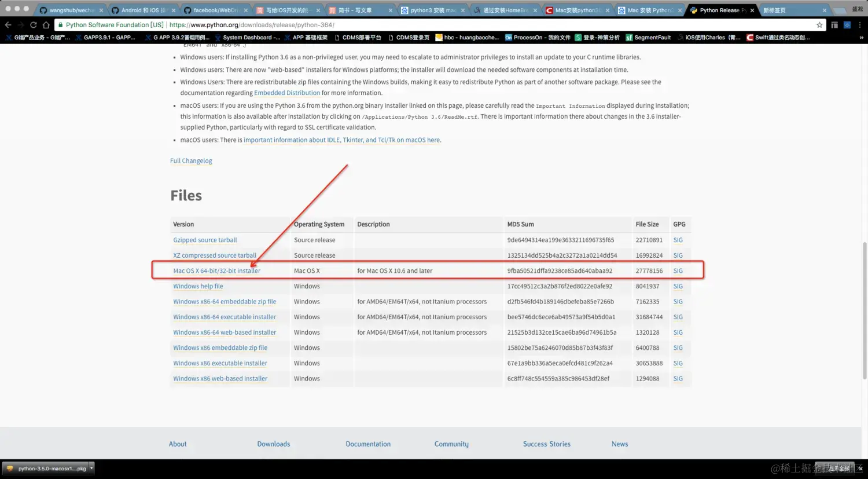Close the 通过安装HomeBrew tab

coord(535,10)
